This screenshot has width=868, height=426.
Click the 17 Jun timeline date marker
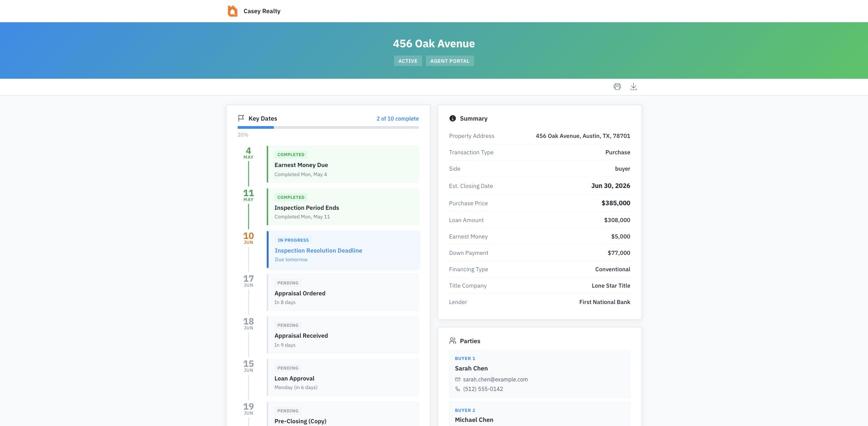(x=248, y=281)
